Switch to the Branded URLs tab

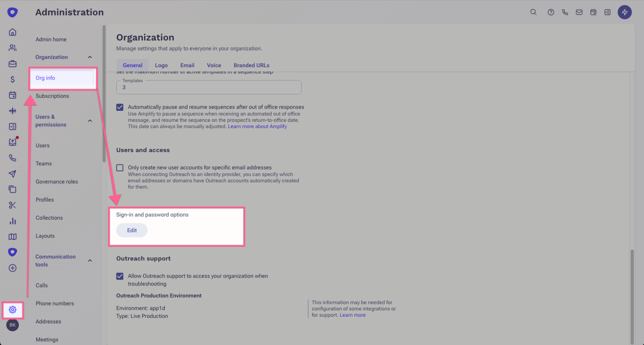coord(252,65)
